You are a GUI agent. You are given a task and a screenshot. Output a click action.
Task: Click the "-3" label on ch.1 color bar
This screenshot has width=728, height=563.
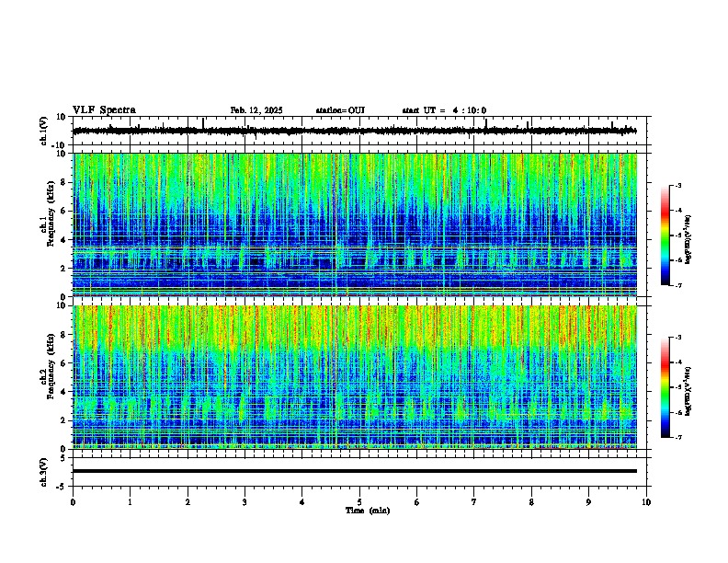click(x=677, y=185)
